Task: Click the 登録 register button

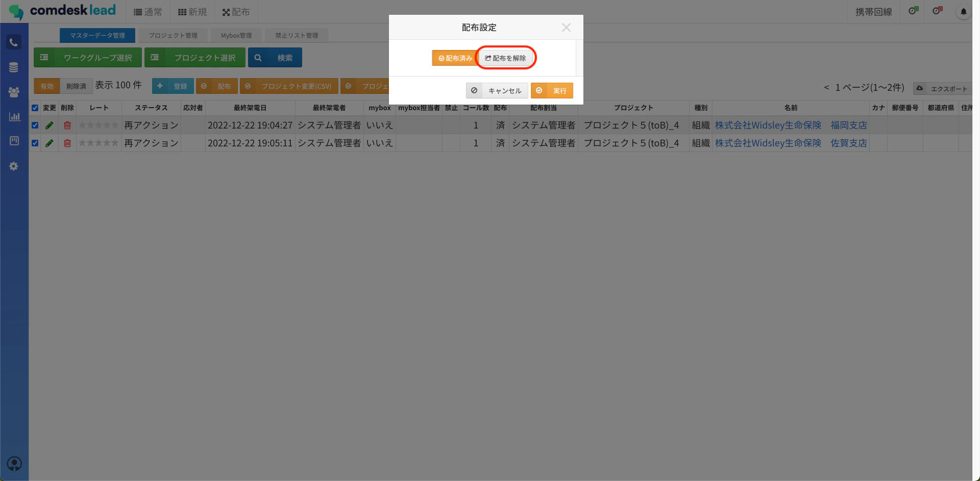Action: [x=173, y=86]
